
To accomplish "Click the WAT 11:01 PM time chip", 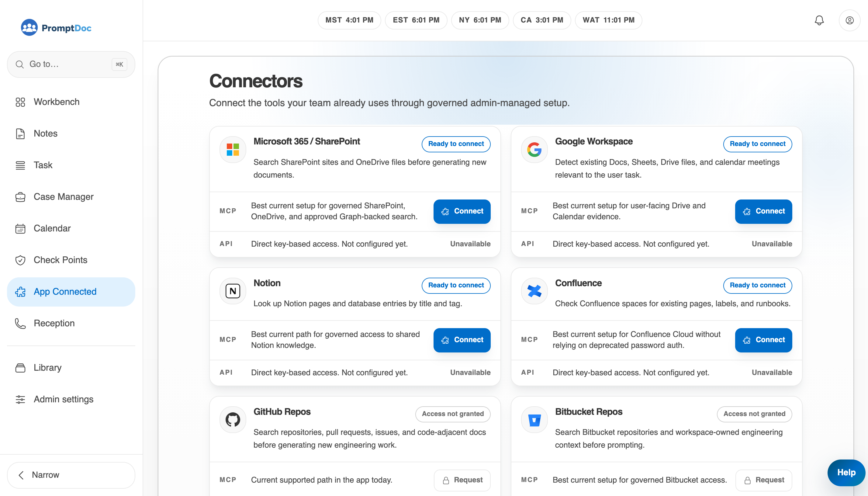I will click(x=608, y=20).
